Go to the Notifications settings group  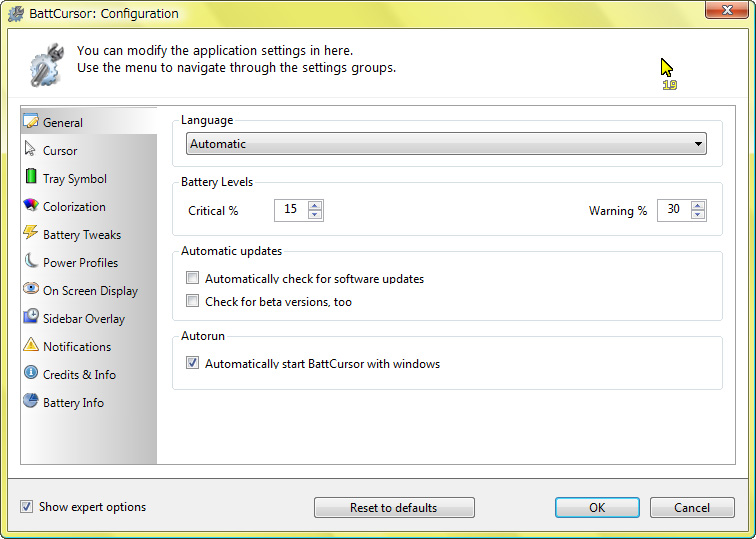89,346
